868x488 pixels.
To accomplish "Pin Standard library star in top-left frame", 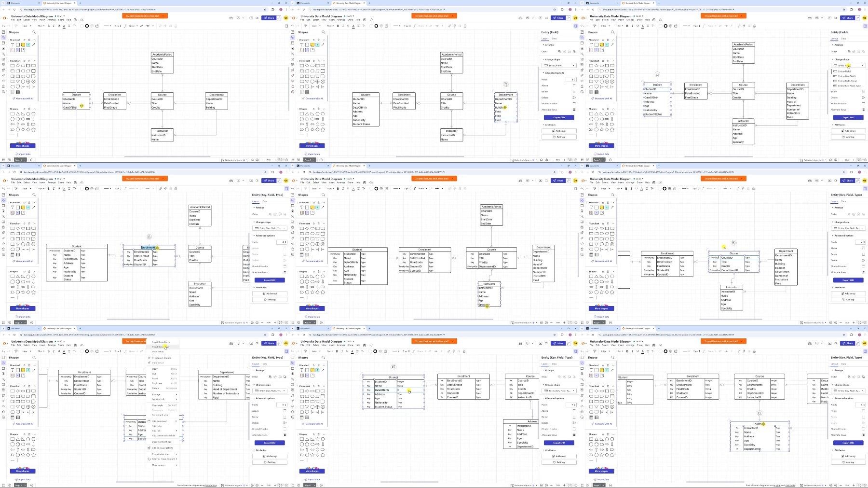I will point(25,40).
